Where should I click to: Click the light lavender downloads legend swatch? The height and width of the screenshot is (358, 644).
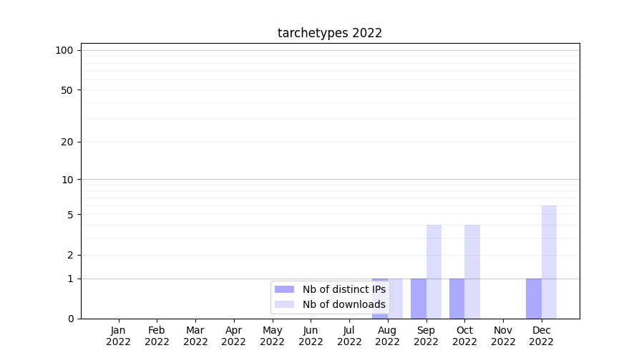point(284,304)
